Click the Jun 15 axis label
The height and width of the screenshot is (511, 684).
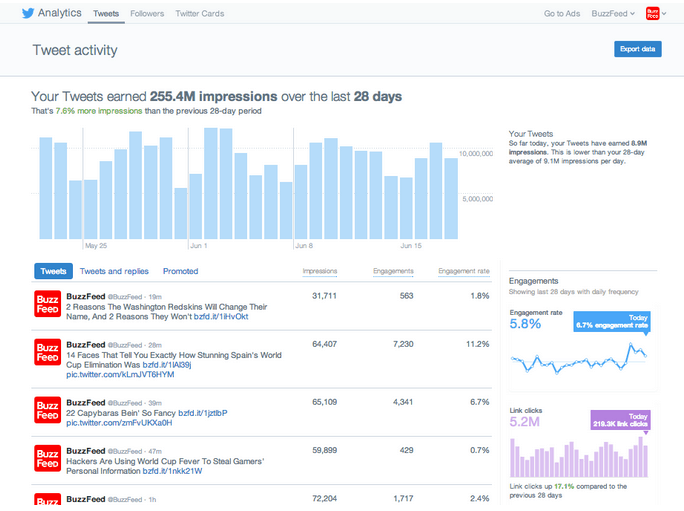coord(411,246)
